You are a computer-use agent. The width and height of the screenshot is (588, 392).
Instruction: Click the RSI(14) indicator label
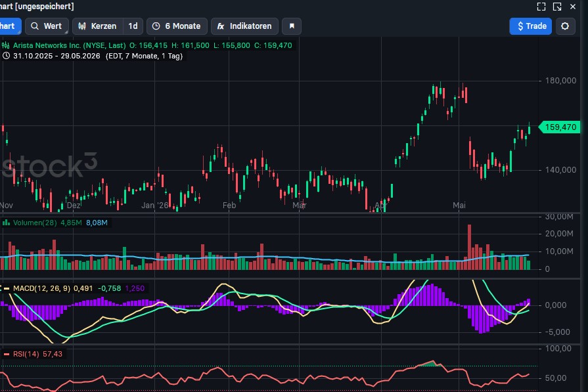point(26,354)
